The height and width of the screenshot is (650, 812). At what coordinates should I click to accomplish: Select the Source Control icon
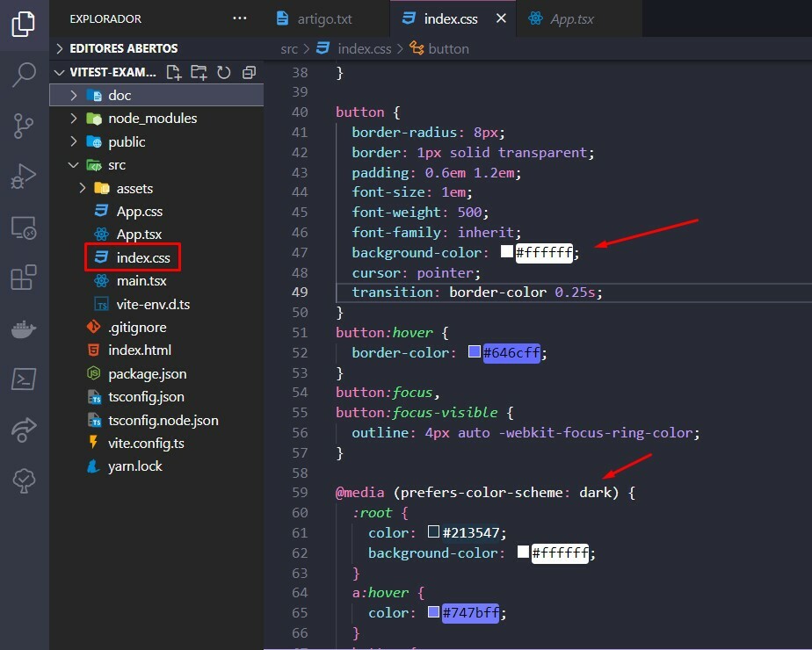point(24,126)
